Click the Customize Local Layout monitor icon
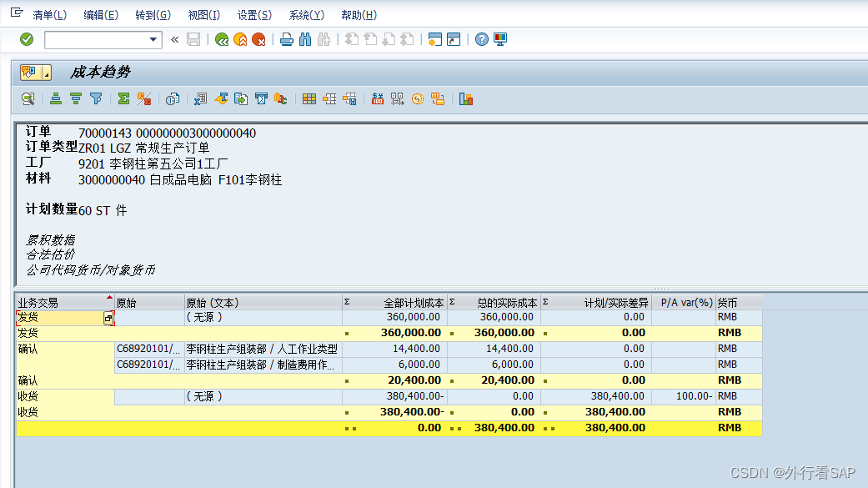The width and height of the screenshot is (868, 488). tap(500, 39)
